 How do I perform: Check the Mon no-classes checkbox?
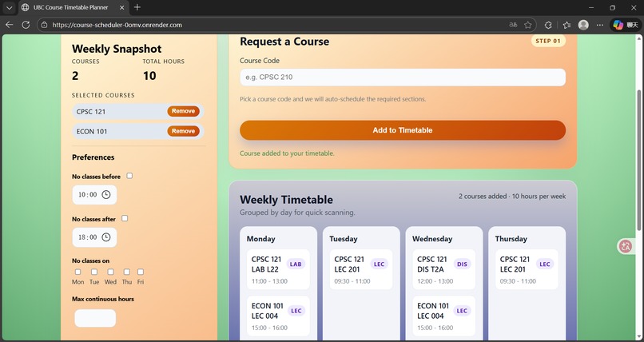78,272
